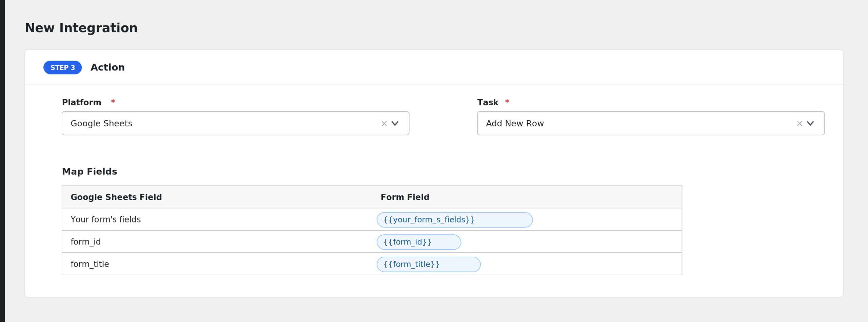Click the Google Sheets Field column header
868x322 pixels.
116,197
